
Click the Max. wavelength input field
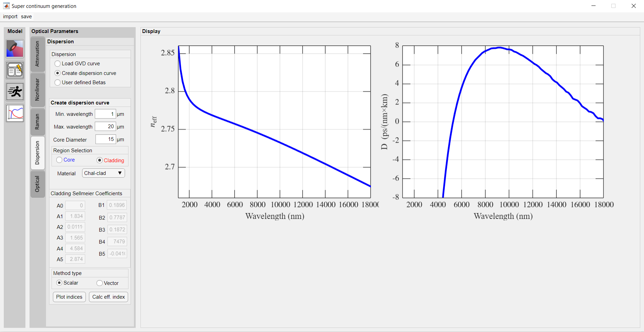[105, 126]
